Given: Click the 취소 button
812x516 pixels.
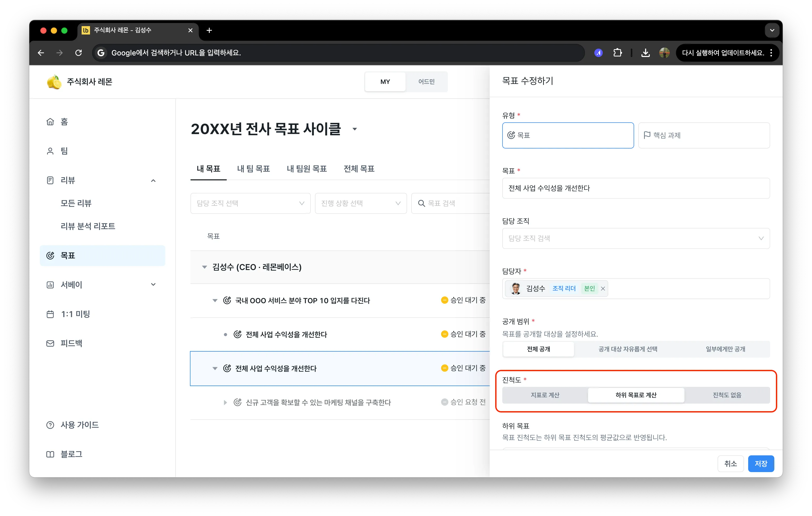Looking at the screenshot, I should pos(730,463).
